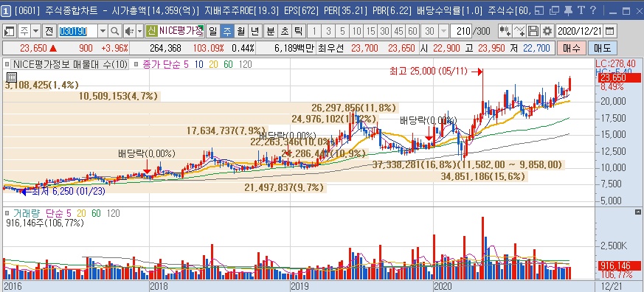This screenshot has width=644, height=292.
Task: Choose the 60 interval button
Action: click(412, 31)
